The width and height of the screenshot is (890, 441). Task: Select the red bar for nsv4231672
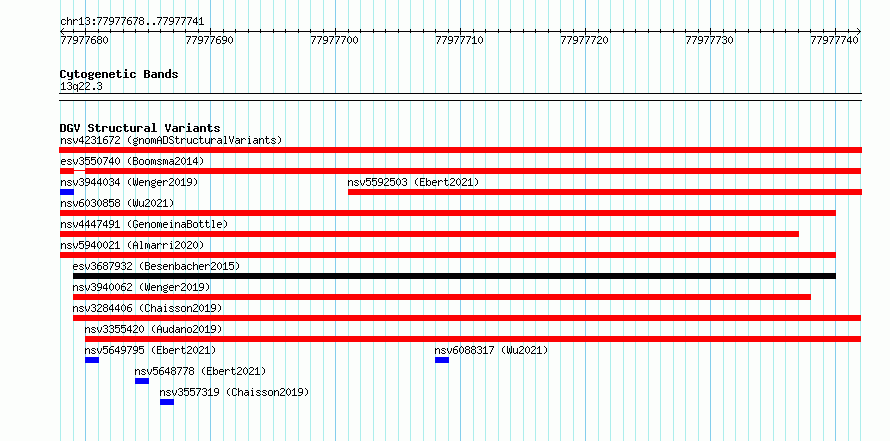pos(460,150)
